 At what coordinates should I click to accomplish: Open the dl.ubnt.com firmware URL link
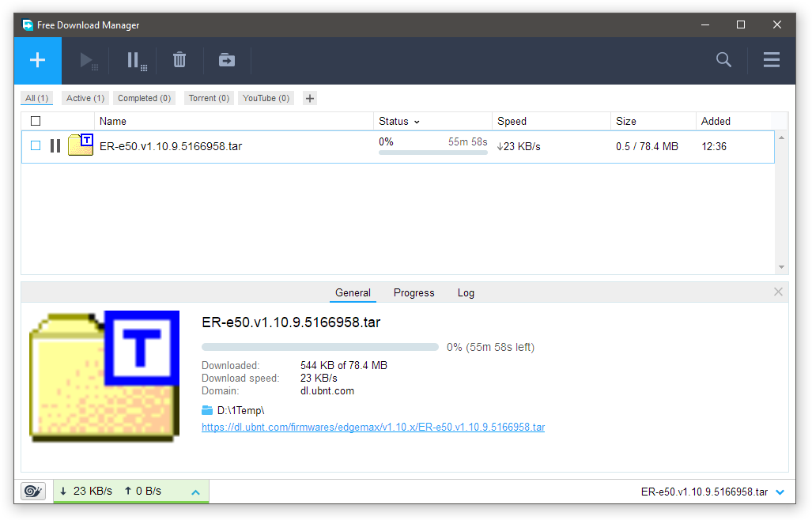373,427
